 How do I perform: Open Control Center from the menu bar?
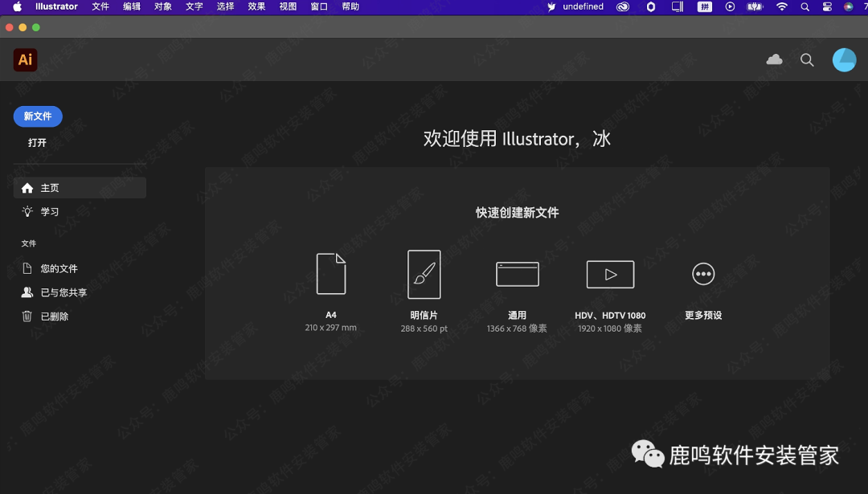827,6
